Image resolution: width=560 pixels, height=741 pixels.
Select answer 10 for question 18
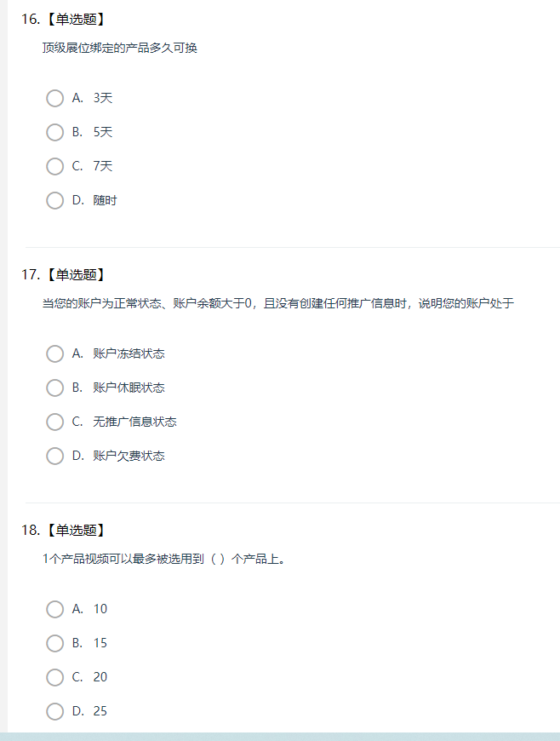click(54, 609)
